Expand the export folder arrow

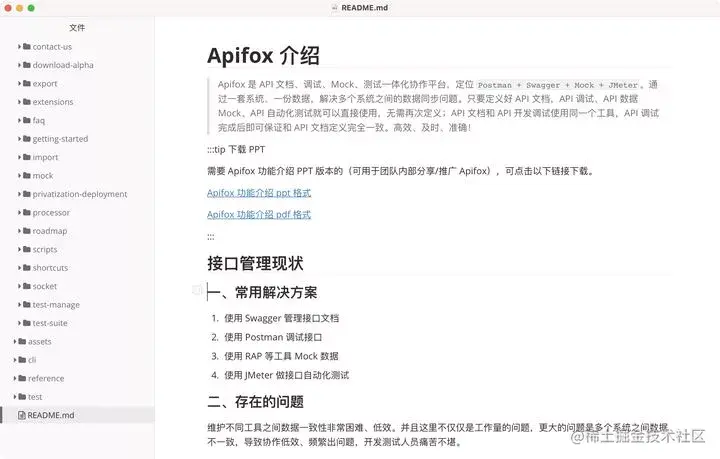tap(19, 84)
